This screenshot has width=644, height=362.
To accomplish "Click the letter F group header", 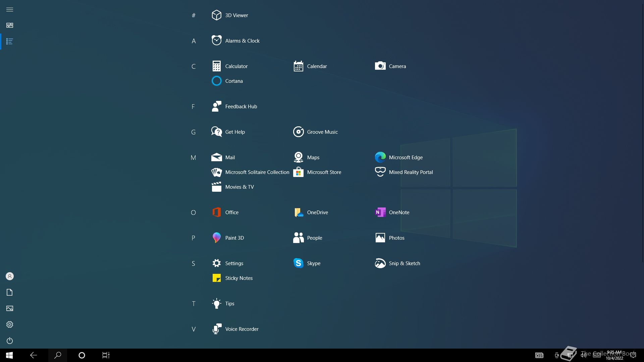I will (193, 107).
